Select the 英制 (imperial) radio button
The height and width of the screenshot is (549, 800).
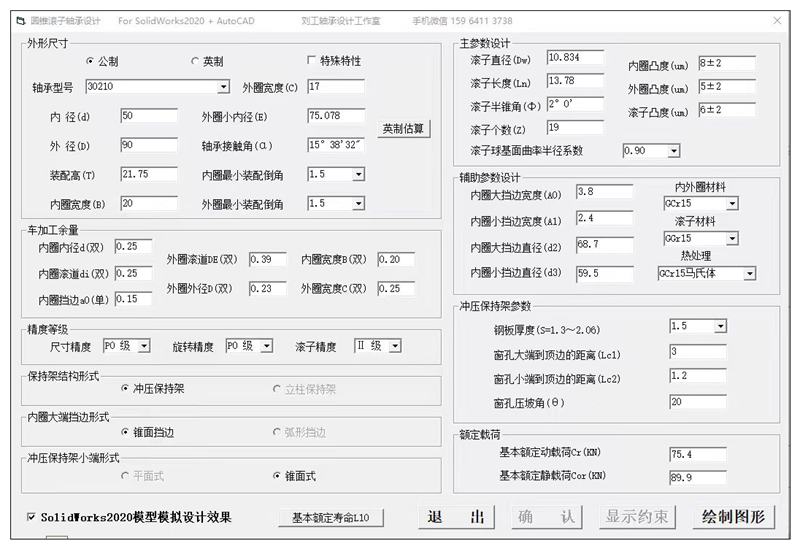pos(195,62)
